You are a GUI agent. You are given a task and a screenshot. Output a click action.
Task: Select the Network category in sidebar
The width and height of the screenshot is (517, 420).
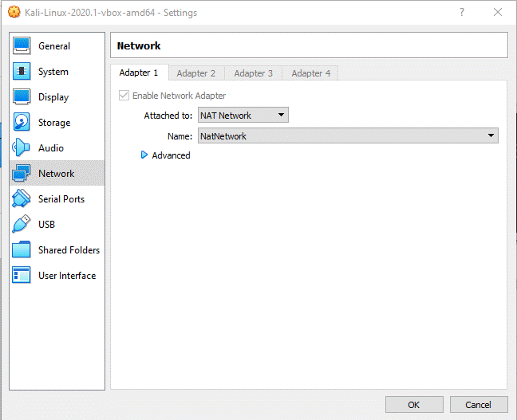pyautogui.click(x=56, y=174)
